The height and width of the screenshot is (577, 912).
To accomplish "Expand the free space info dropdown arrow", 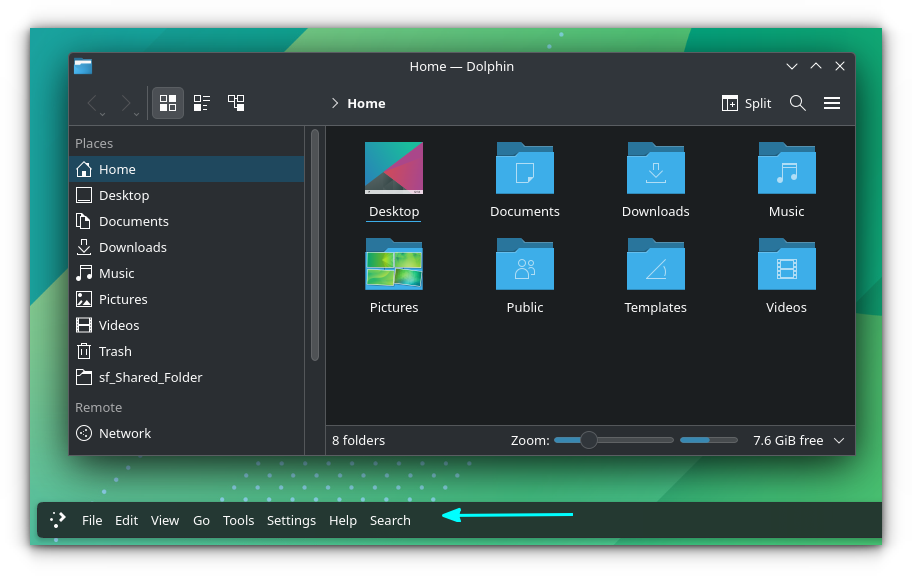I will click(x=839, y=441).
